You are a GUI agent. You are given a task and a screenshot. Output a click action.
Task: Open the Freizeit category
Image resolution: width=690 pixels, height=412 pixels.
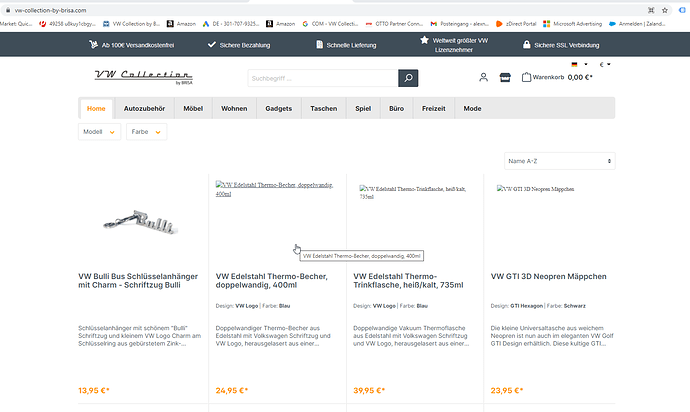(433, 109)
